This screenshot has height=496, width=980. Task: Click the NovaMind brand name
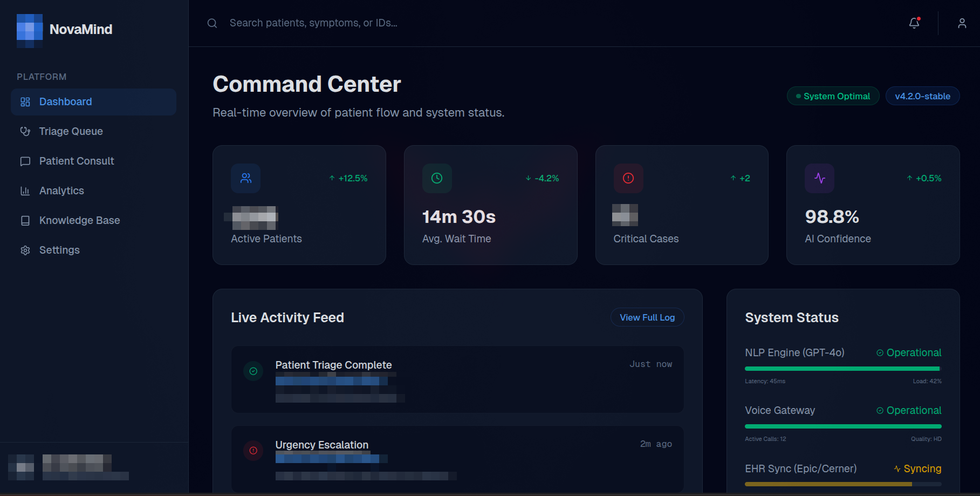pos(81,30)
